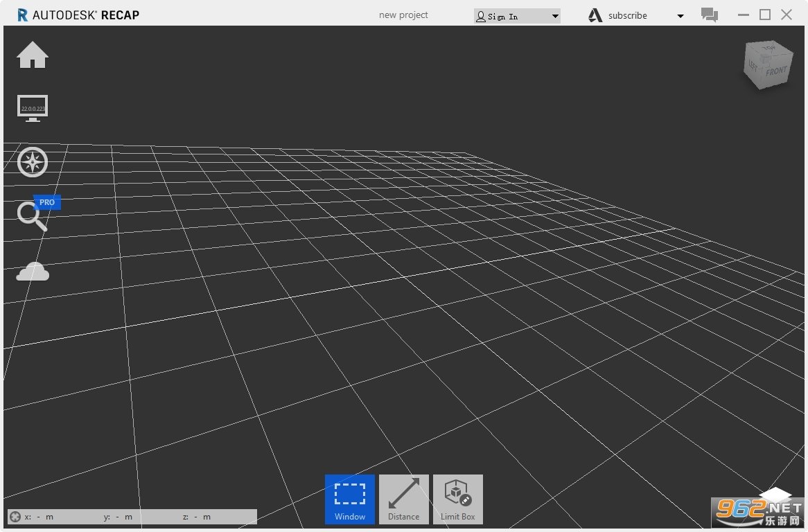Open the cloud services icon

click(x=33, y=272)
